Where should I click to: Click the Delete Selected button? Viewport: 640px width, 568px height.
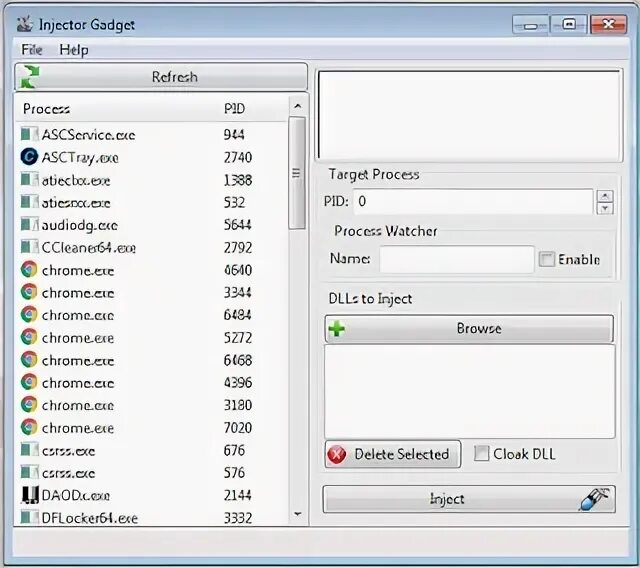tap(393, 454)
